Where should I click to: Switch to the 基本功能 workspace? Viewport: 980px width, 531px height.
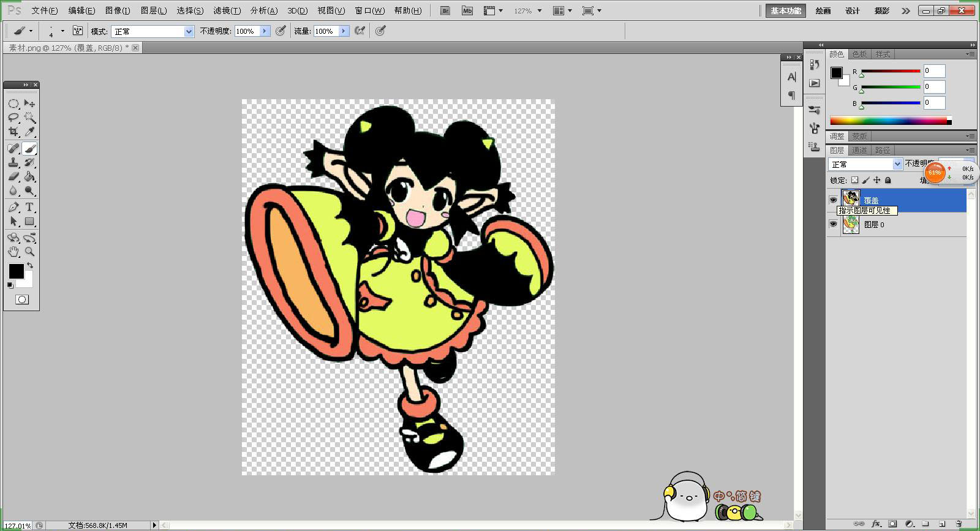(x=786, y=10)
